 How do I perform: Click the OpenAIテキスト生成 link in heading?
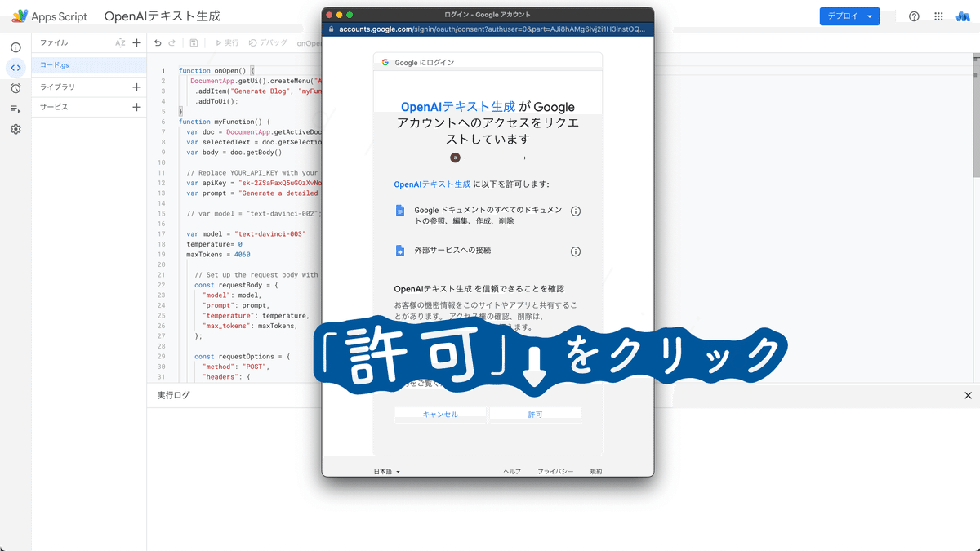pyautogui.click(x=457, y=107)
